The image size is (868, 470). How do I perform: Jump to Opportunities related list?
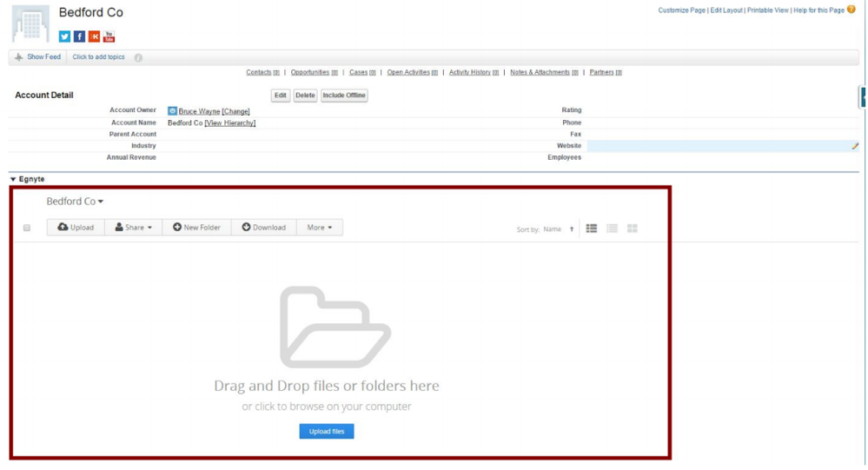314,72
